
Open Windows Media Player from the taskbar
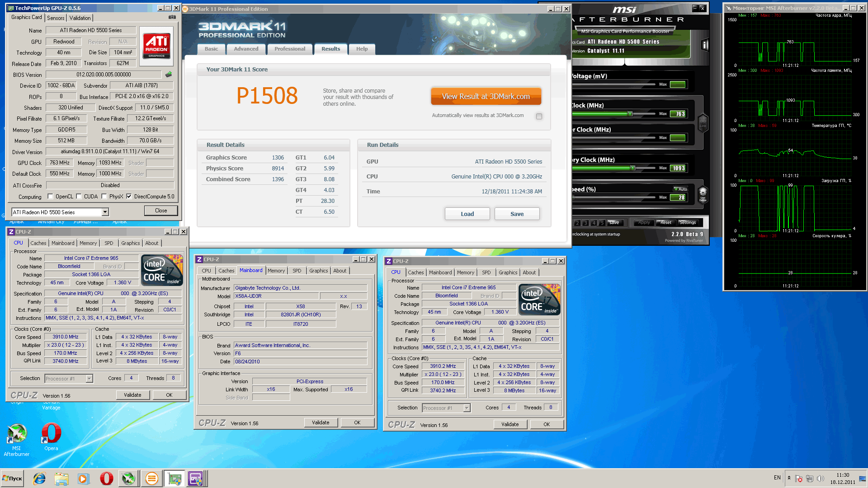[x=83, y=479]
